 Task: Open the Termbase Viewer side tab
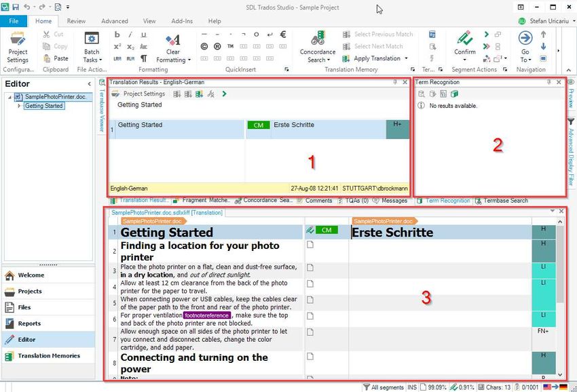click(x=102, y=106)
